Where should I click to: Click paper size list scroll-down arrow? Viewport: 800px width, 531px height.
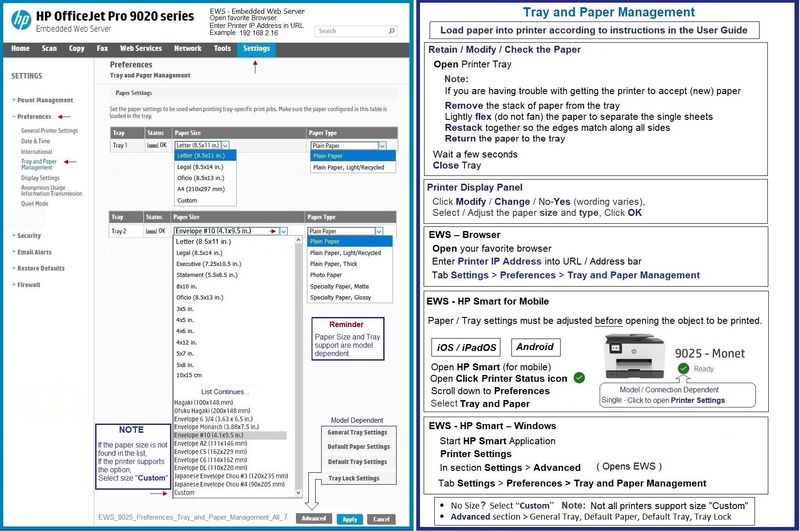(x=298, y=493)
